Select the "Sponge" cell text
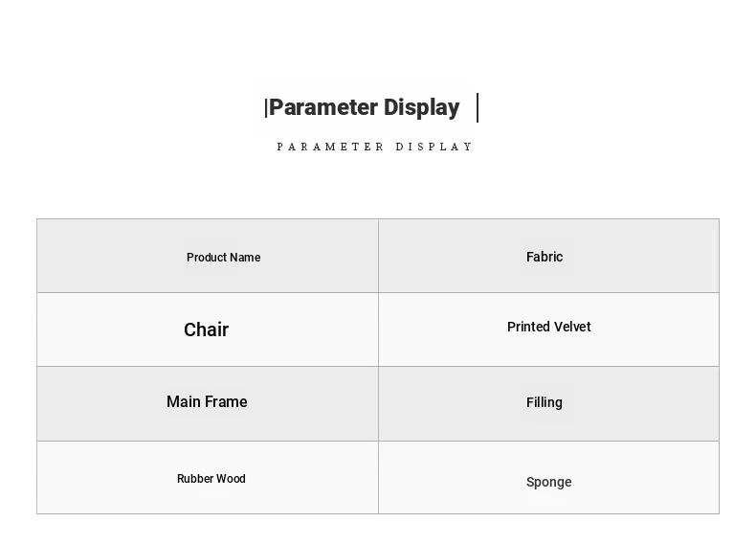 coord(549,482)
